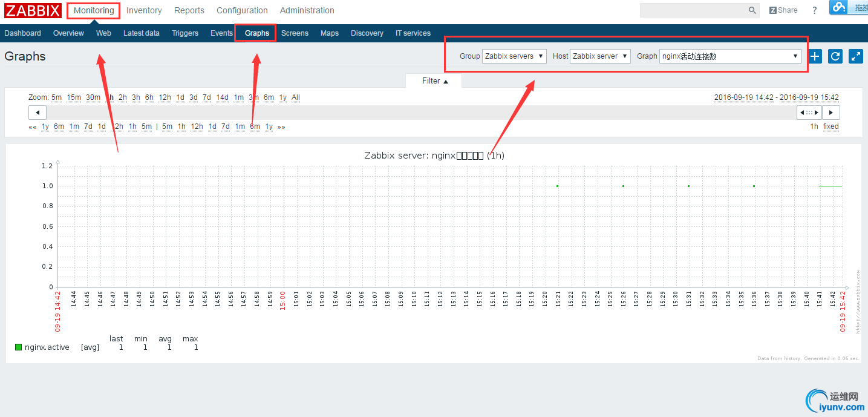Open the Group dropdown
This screenshot has width=868, height=417.
514,56
